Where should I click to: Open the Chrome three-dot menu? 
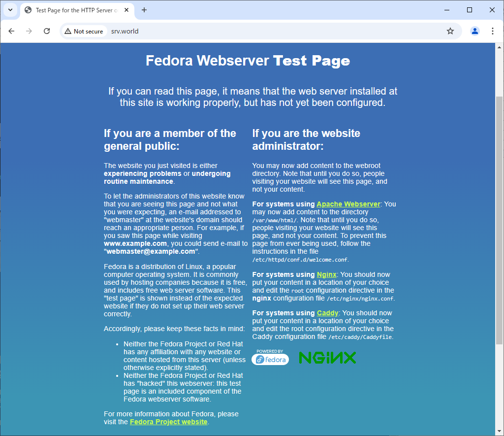coord(492,31)
